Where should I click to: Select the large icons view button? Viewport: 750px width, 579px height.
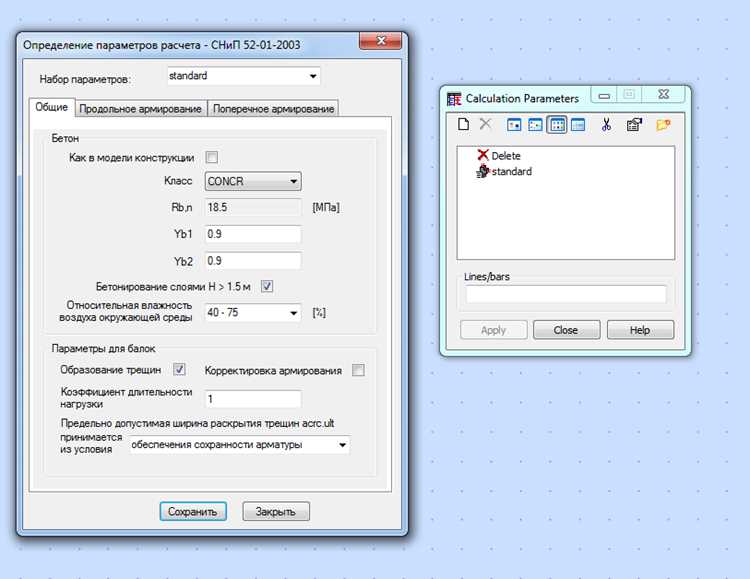click(x=514, y=125)
